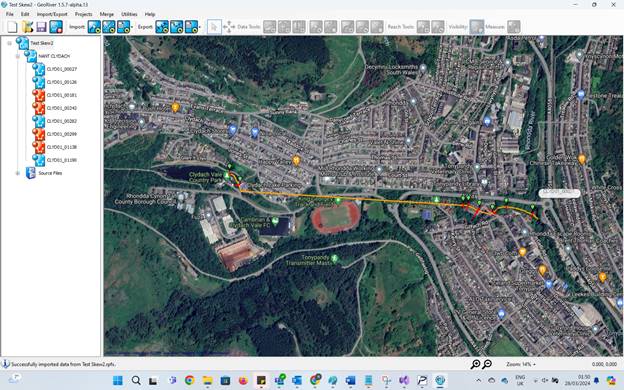
Task: Select the red CLYD01_01138 cross-section item
Action: pos(62,147)
